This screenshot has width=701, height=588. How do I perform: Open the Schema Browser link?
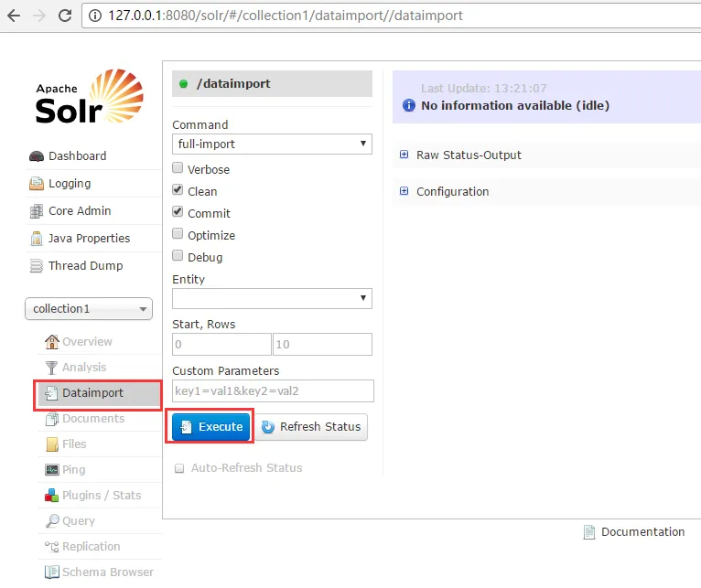[x=108, y=572]
